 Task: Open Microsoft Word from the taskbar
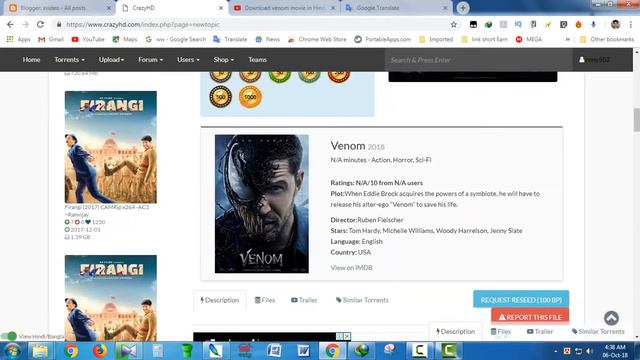[303, 351]
